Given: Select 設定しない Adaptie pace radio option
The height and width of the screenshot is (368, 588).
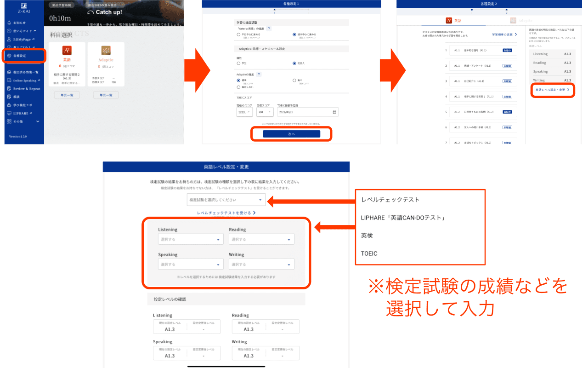Looking at the screenshot, I should point(238,87).
